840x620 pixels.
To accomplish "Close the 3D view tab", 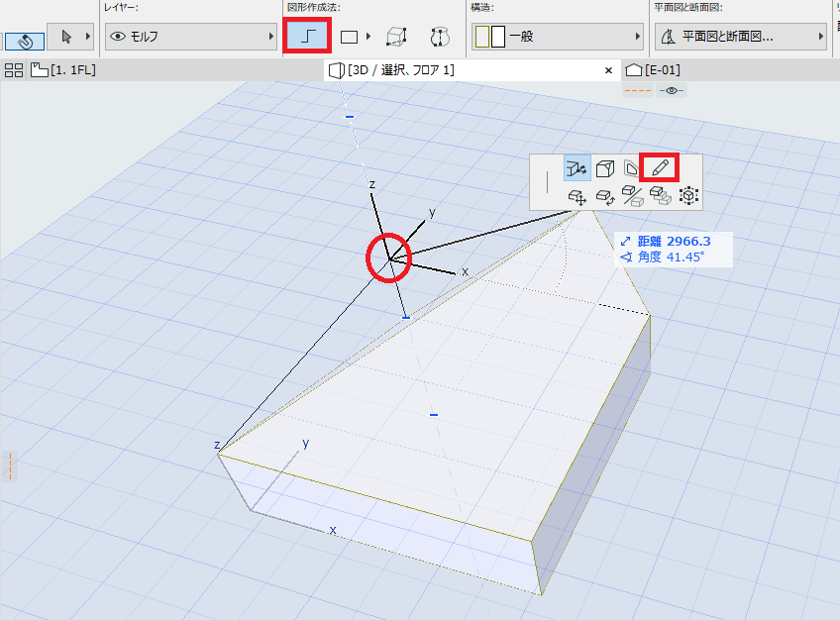I will (608, 70).
